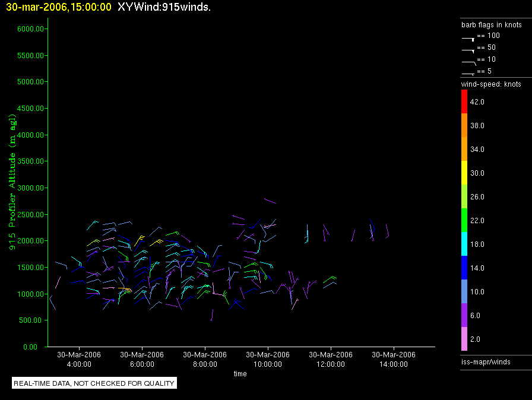This screenshot has width=532, height=400.
Task: Click the topmost purple wind barb near 2750 m
Action: point(270,201)
